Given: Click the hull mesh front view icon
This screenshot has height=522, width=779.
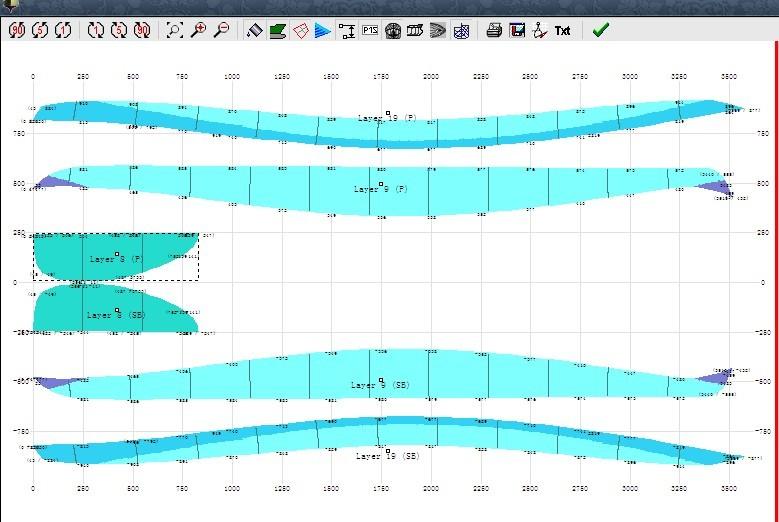Looking at the screenshot, I should [x=393, y=31].
